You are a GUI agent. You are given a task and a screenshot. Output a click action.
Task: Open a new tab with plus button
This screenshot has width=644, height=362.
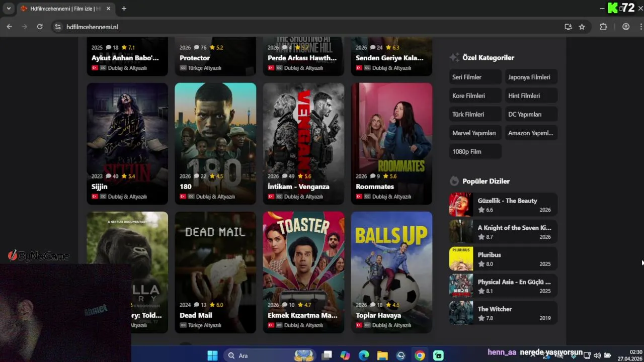(124, 9)
